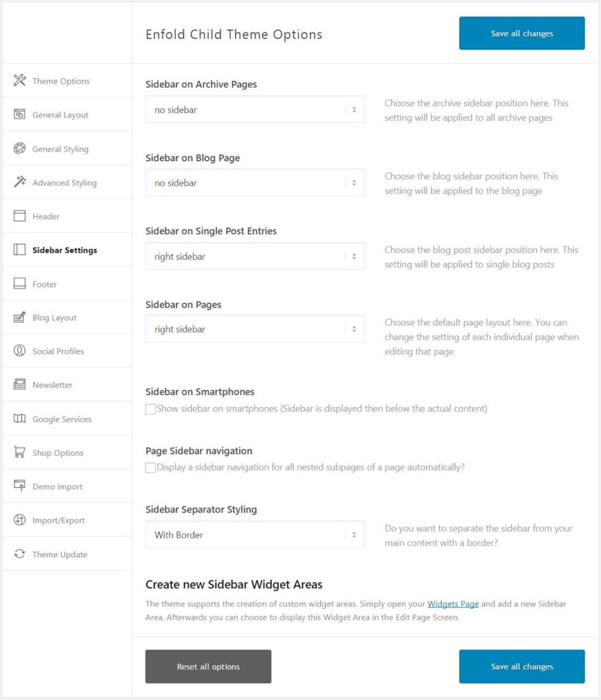
Task: Click the General Layout sidebar icon
Action: [18, 114]
